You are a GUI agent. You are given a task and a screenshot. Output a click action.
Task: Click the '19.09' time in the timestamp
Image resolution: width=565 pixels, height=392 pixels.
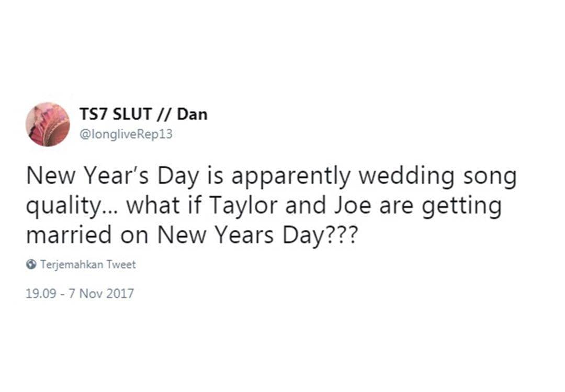coord(39,294)
